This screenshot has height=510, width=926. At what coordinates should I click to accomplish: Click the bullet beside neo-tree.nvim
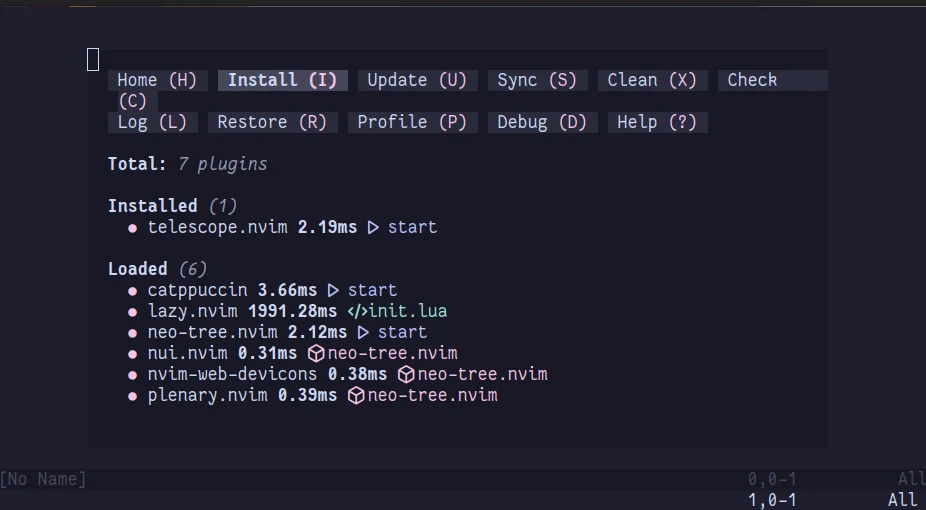(x=132, y=334)
